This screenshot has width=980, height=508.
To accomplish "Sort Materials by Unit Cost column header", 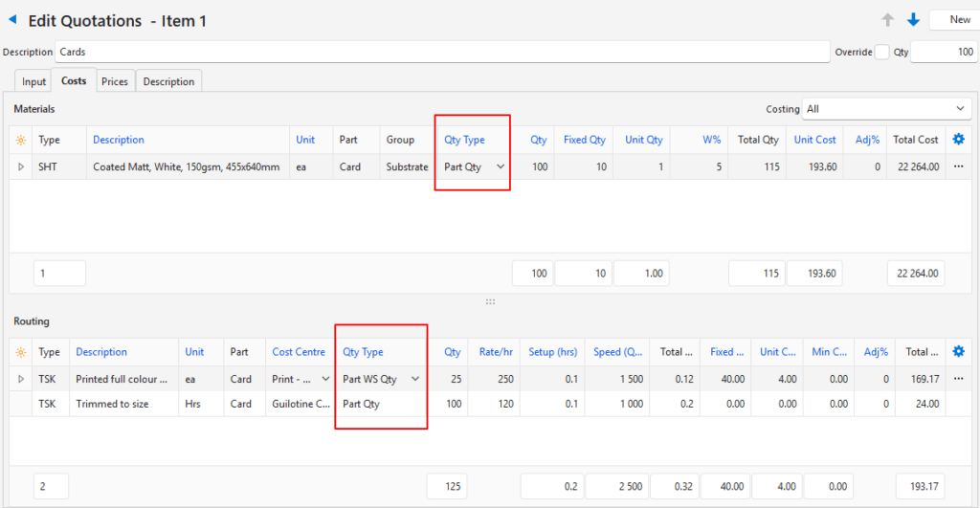I will point(814,140).
